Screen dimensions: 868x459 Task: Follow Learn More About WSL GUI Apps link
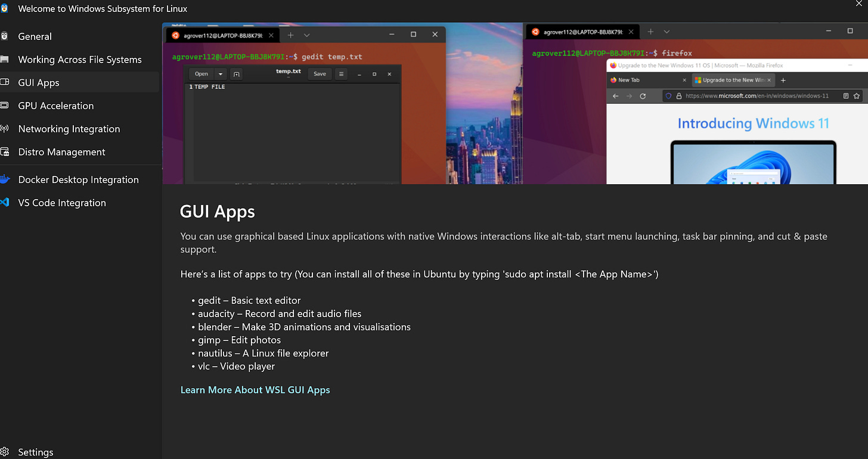(x=255, y=390)
